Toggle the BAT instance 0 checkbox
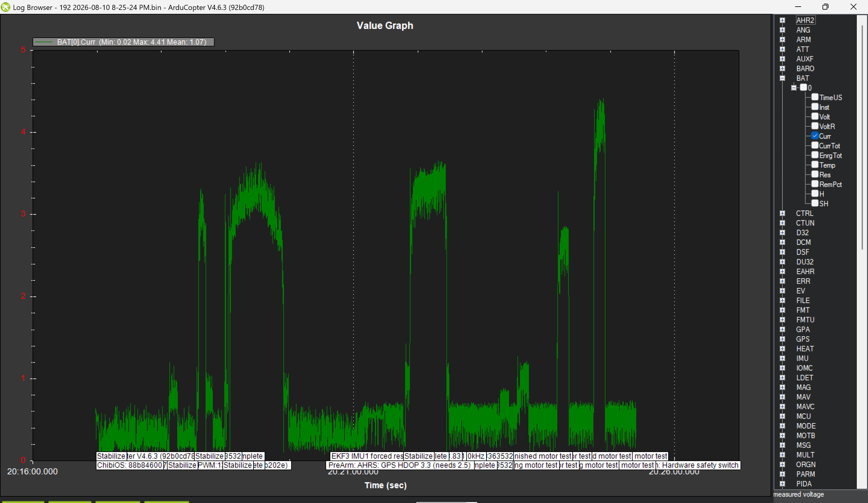Viewport: 868px width, 503px height. pyautogui.click(x=803, y=87)
